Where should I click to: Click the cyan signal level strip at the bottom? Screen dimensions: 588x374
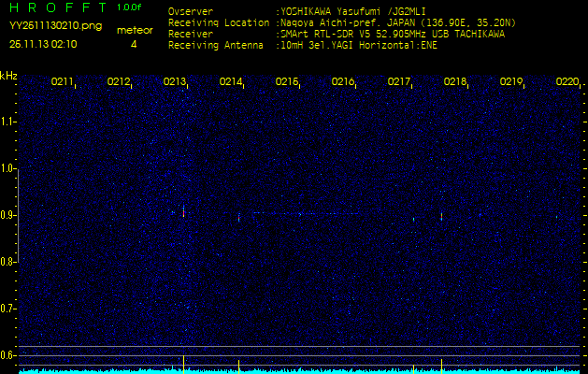(x=299, y=371)
